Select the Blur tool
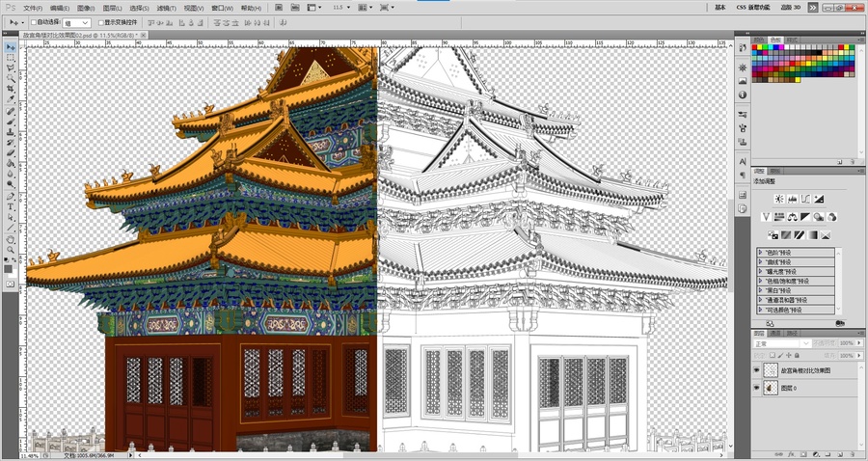Viewport: 868px width, 461px height. [x=11, y=174]
